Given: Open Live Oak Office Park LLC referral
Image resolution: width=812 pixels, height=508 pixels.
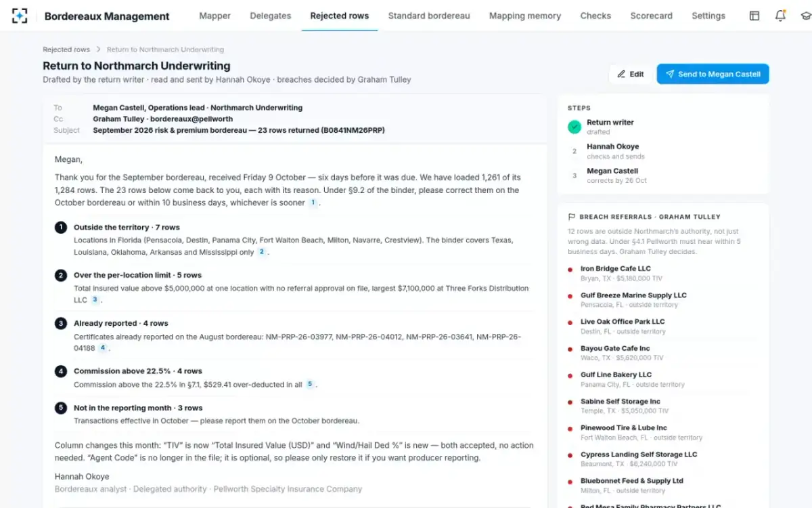Looking at the screenshot, I should (x=663, y=326).
